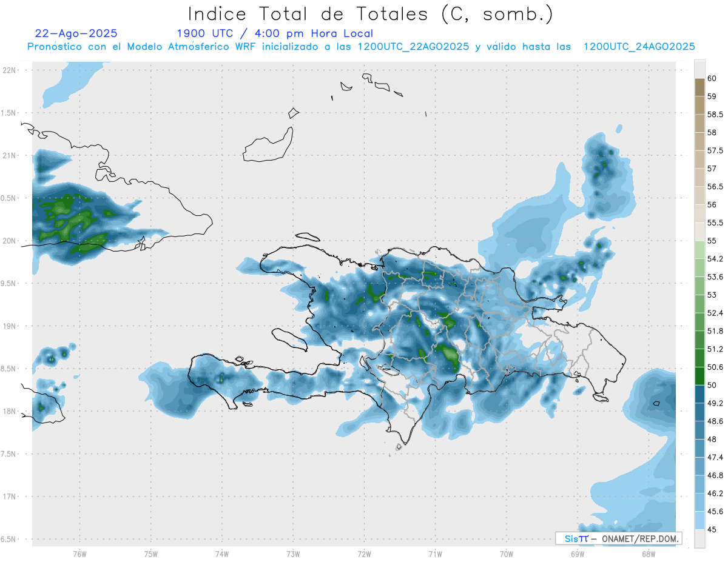Click the colorbar value '55'
Viewport: 728px width, 562px height.
coord(712,241)
